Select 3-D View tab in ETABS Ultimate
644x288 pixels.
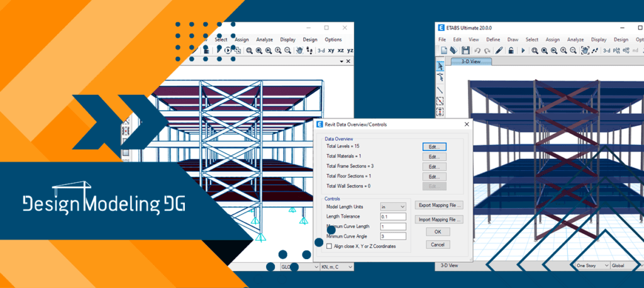click(471, 62)
